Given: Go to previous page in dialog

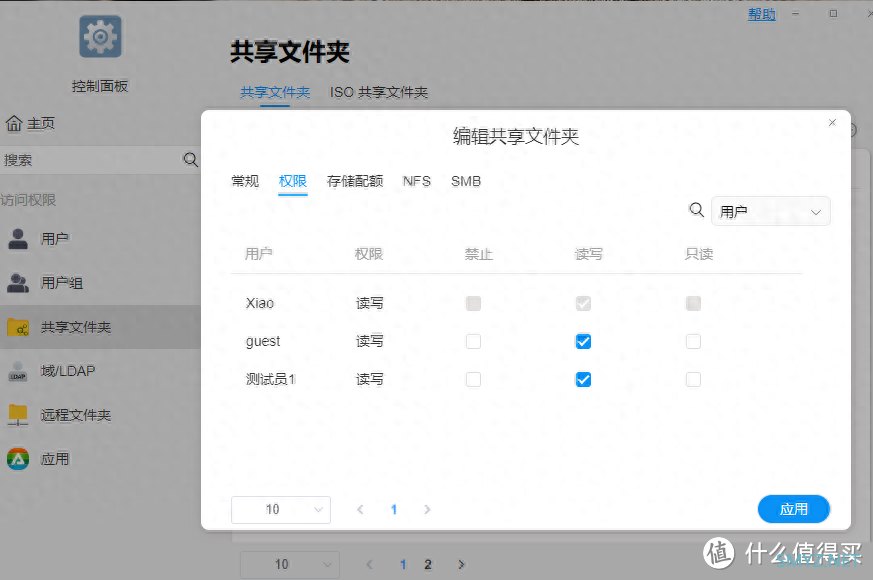Looking at the screenshot, I should tap(360, 509).
